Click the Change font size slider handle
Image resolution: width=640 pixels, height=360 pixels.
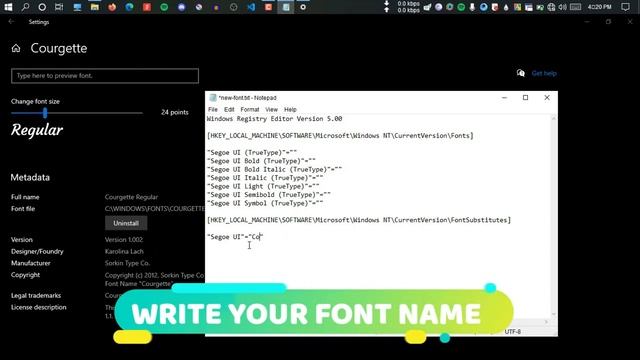45,113
